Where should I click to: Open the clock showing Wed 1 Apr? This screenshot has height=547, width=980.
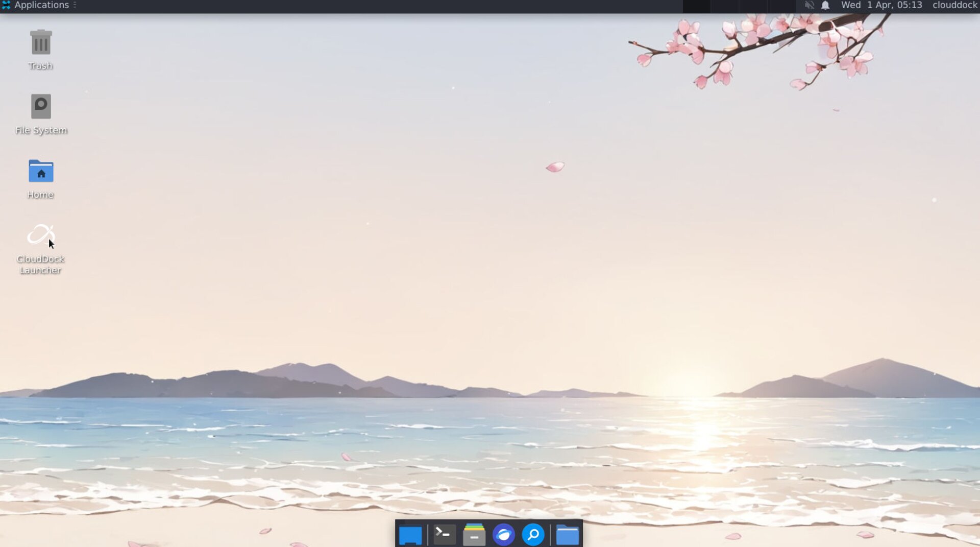pyautogui.click(x=881, y=5)
